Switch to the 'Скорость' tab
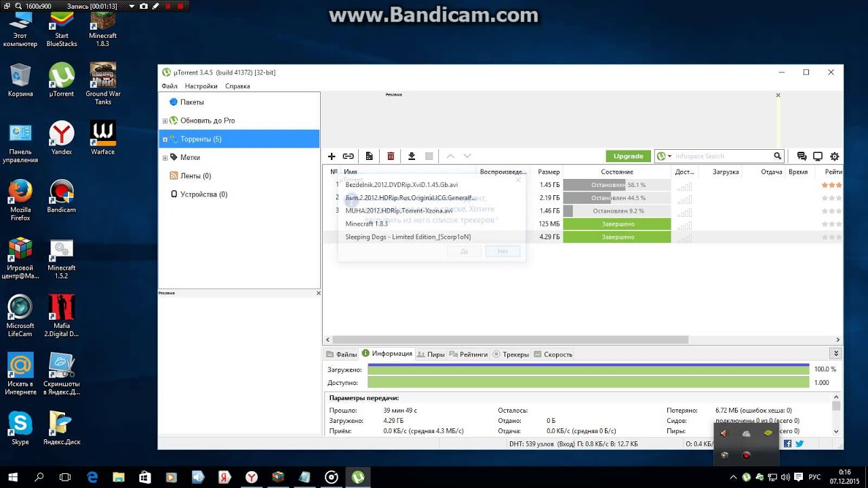Image resolution: width=868 pixels, height=488 pixels. (553, 354)
